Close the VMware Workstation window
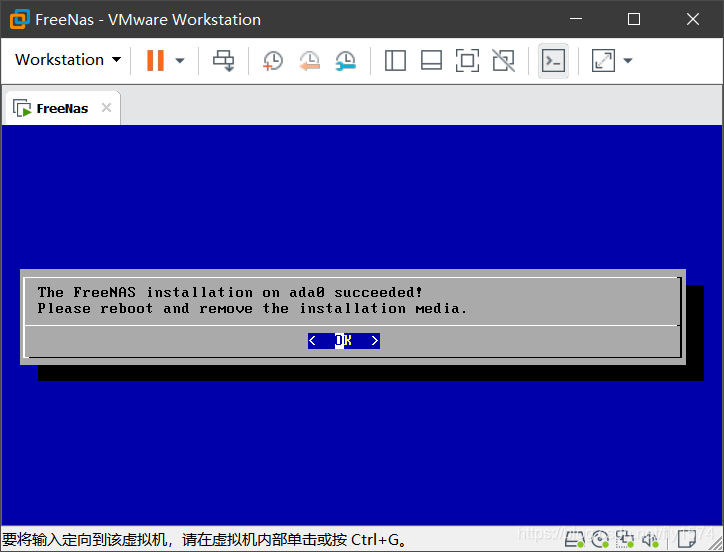The width and height of the screenshot is (724, 552). point(693,19)
